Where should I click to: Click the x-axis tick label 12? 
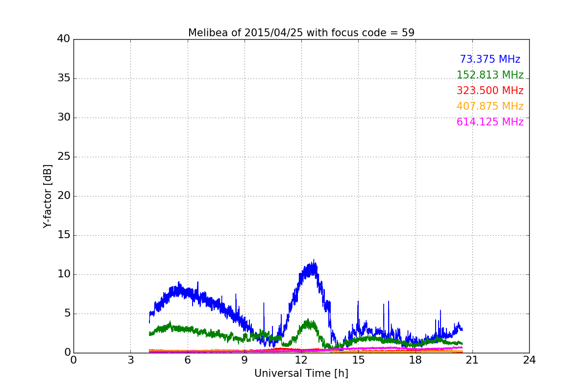click(x=301, y=360)
